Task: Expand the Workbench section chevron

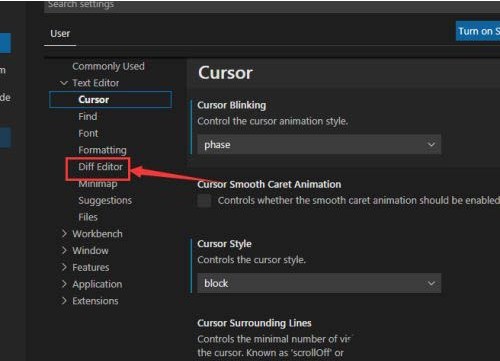Action: click(x=64, y=234)
